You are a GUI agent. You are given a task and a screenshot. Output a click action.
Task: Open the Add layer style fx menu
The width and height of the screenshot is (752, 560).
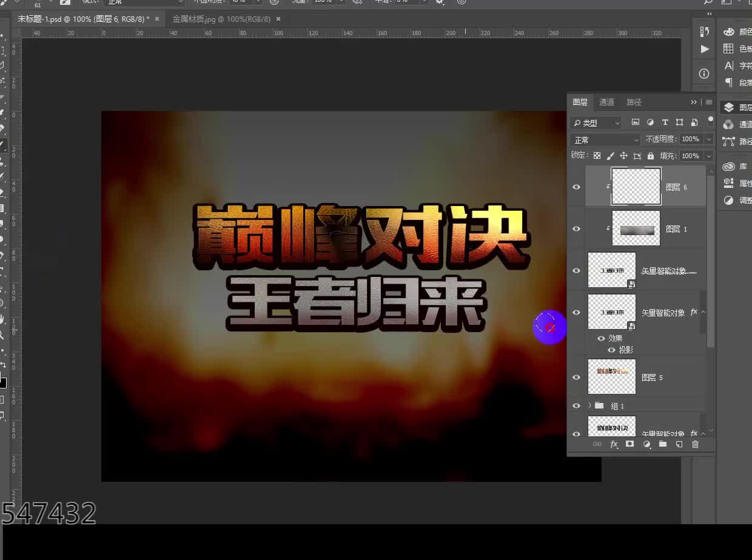(614, 445)
